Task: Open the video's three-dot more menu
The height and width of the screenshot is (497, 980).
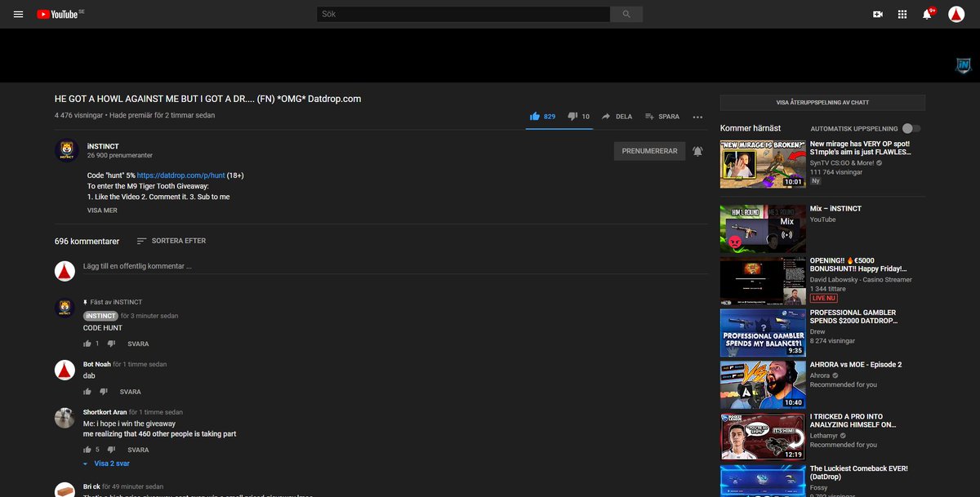Action: coord(697,117)
